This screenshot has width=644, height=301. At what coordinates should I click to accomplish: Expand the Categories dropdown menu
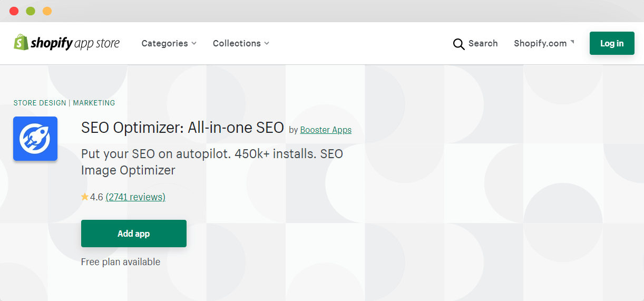point(169,43)
